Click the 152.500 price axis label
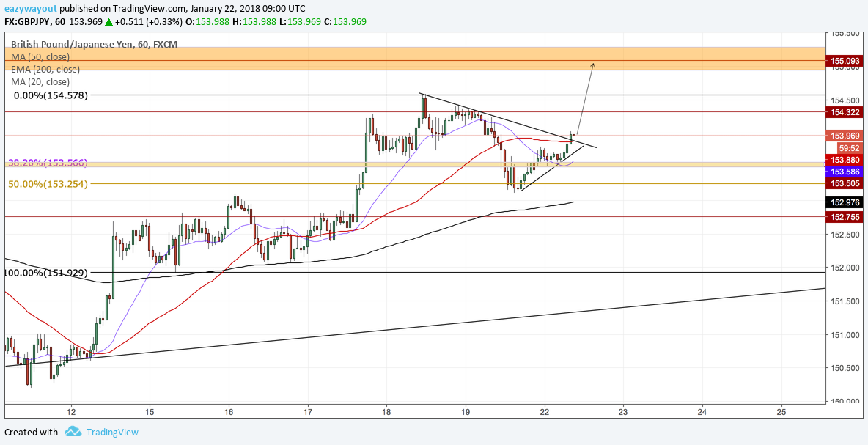This screenshot has width=868, height=445. tap(845, 234)
